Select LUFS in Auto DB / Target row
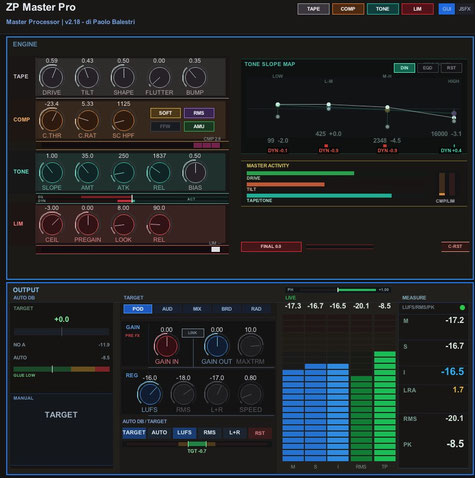The width and height of the screenshot is (475, 478). 184,433
